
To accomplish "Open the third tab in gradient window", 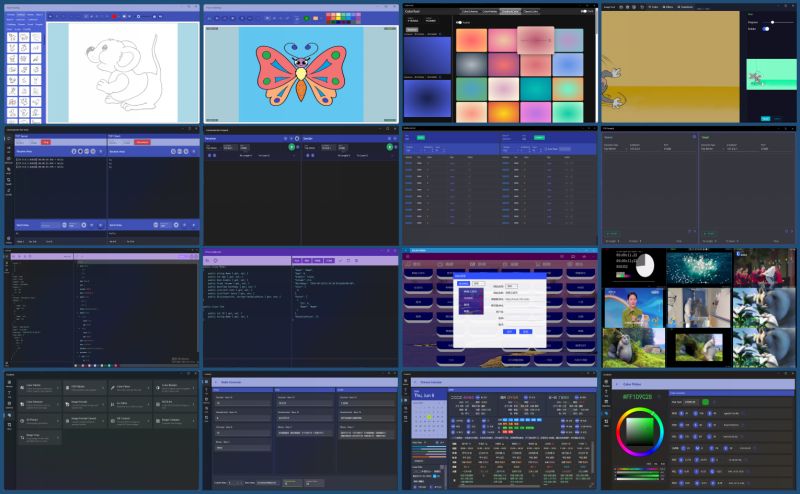I will point(509,11).
